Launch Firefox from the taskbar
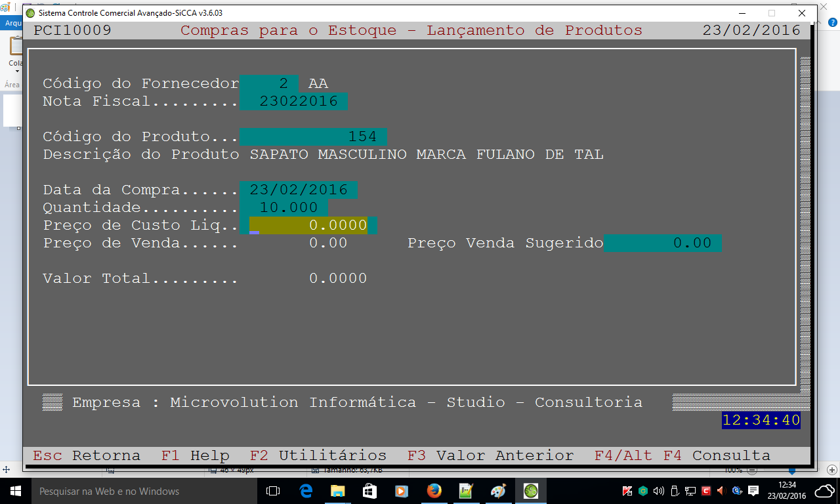 click(434, 491)
